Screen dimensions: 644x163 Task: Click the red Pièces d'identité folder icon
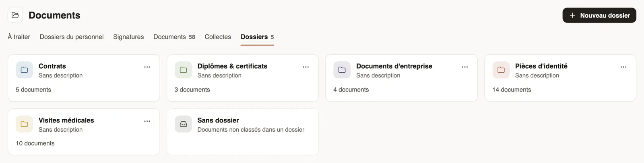[501, 70]
